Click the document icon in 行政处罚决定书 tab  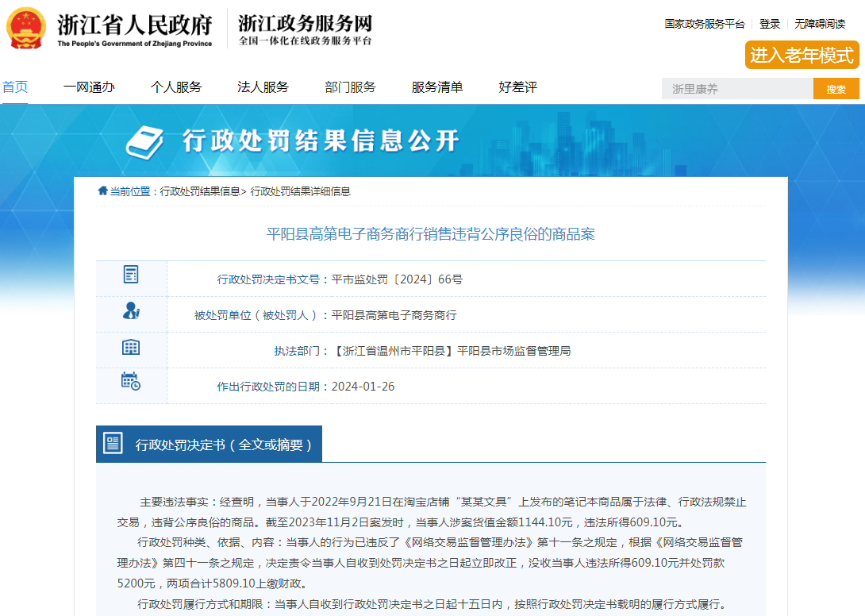[113, 443]
